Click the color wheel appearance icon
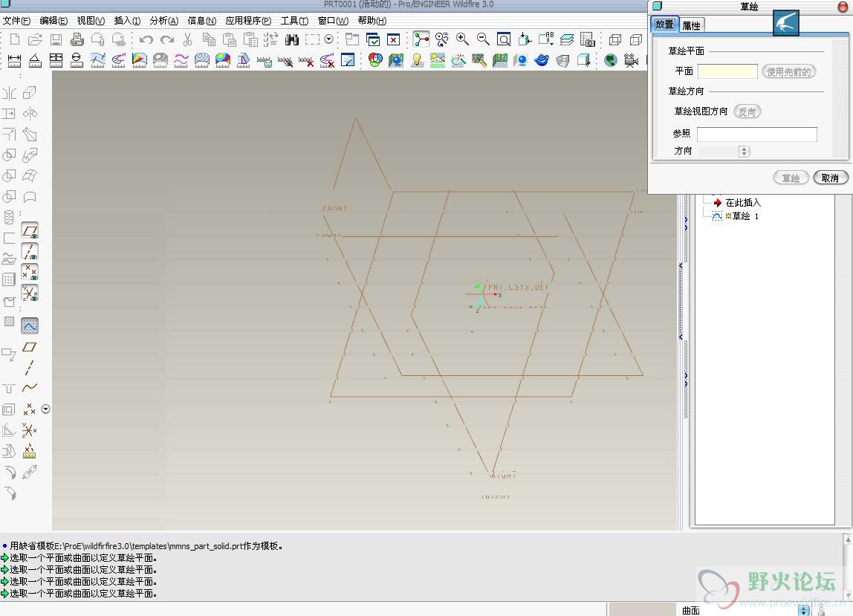The height and width of the screenshot is (616, 853). [x=374, y=60]
